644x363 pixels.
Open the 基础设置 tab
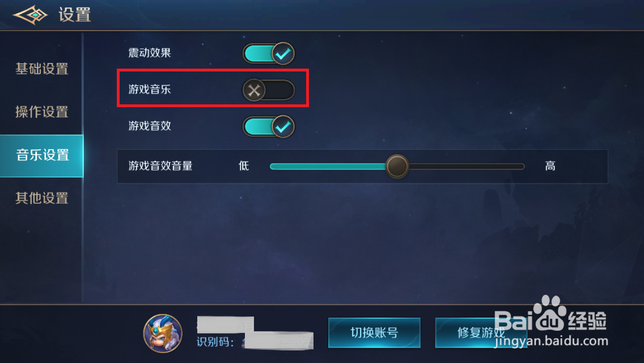[41, 69]
